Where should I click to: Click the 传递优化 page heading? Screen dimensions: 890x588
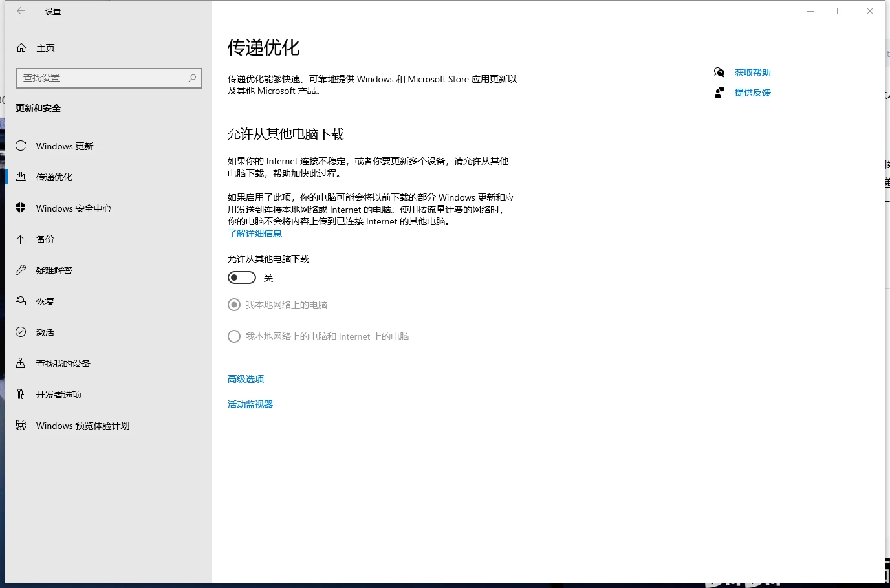(x=264, y=47)
